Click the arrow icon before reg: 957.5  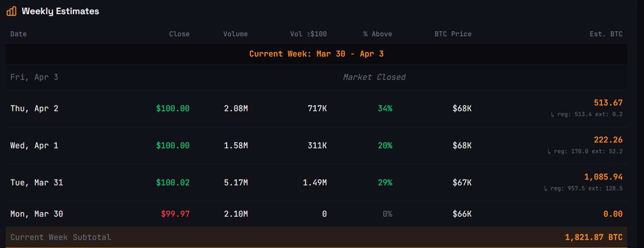(x=545, y=189)
